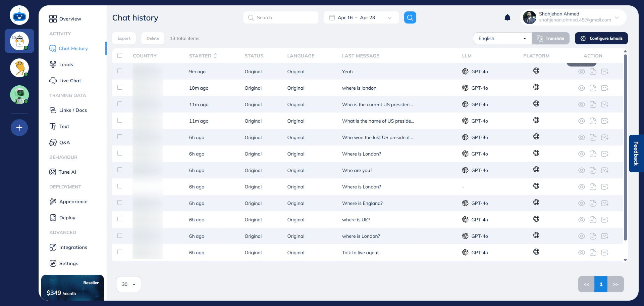Check the checkbox for 'Who are you?' row
The height and width of the screenshot is (306, 644).
point(120,170)
